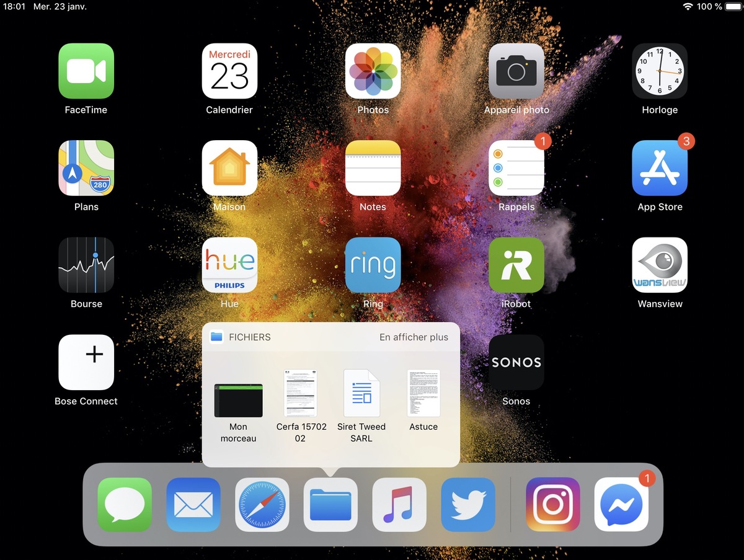744x560 pixels.
Task: Open the 'Mon morceau' file thumbnail
Action: point(238,400)
